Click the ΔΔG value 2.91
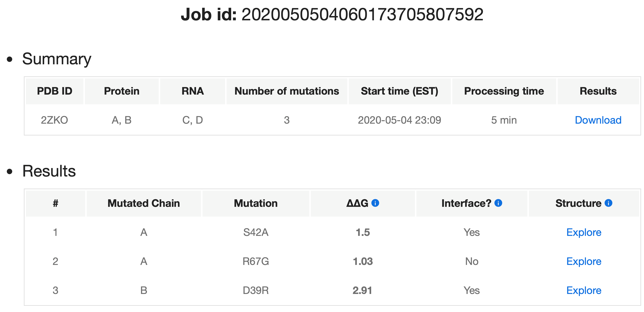The height and width of the screenshot is (312, 644). click(362, 290)
